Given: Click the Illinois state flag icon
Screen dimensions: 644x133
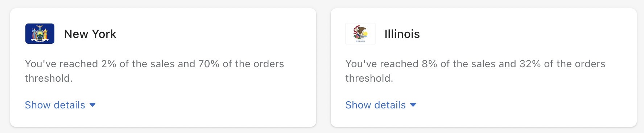Looking at the screenshot, I should point(360,34).
